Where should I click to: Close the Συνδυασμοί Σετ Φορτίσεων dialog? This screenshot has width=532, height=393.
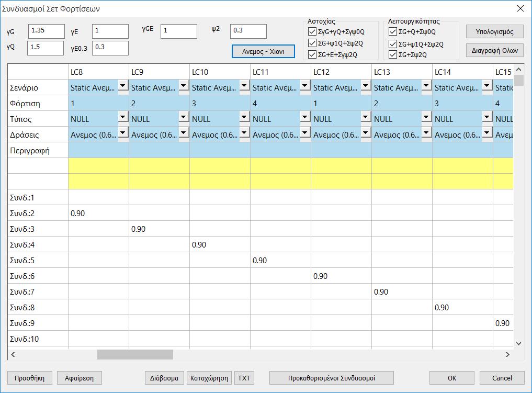tap(520, 8)
